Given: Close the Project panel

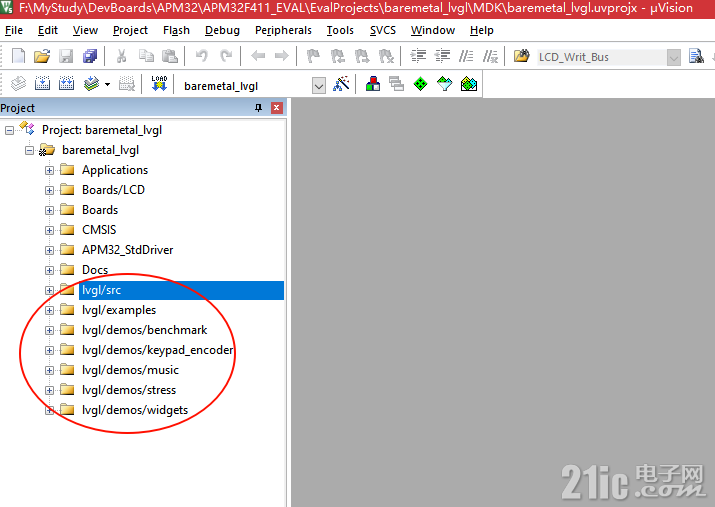Looking at the screenshot, I should [277, 108].
